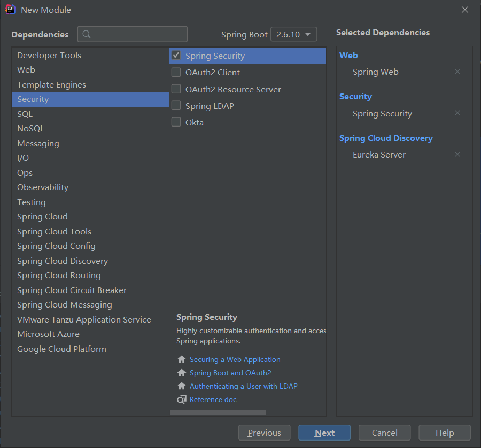Open the Spring Boot version dropdown
Viewport: 481px width, 448px height.
point(293,34)
